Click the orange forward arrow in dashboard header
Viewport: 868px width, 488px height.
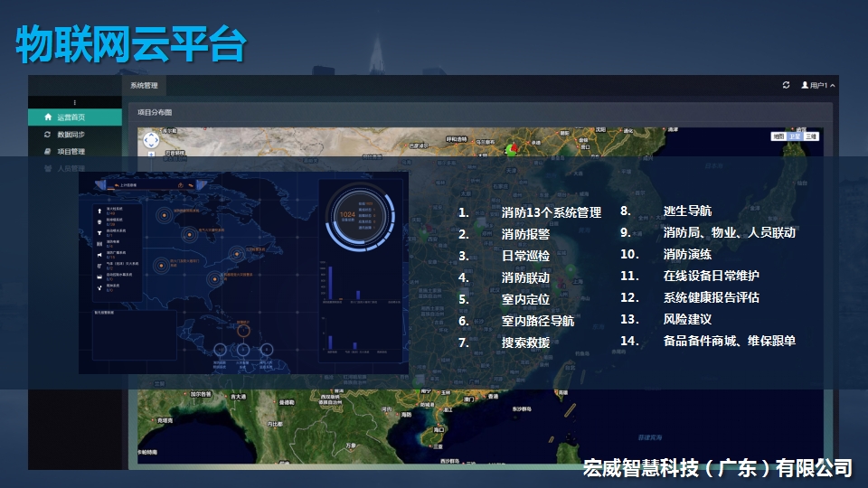coord(191,185)
